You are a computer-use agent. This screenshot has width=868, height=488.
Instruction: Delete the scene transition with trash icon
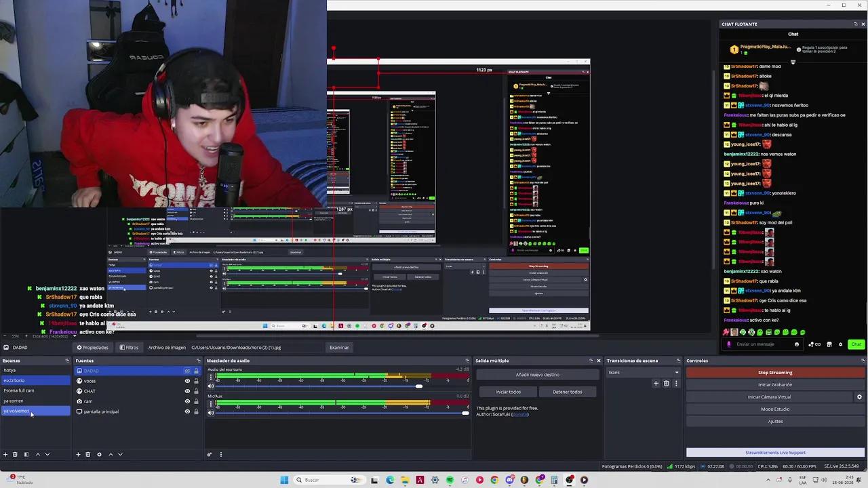666,383
